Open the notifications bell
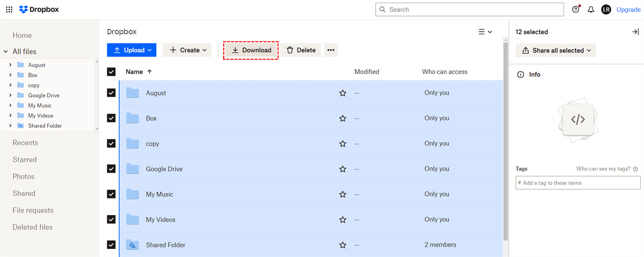 pos(591,10)
